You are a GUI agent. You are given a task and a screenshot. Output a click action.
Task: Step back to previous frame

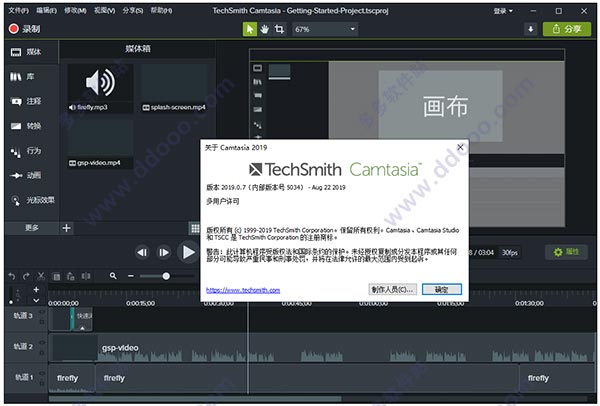pyautogui.click(x=142, y=253)
